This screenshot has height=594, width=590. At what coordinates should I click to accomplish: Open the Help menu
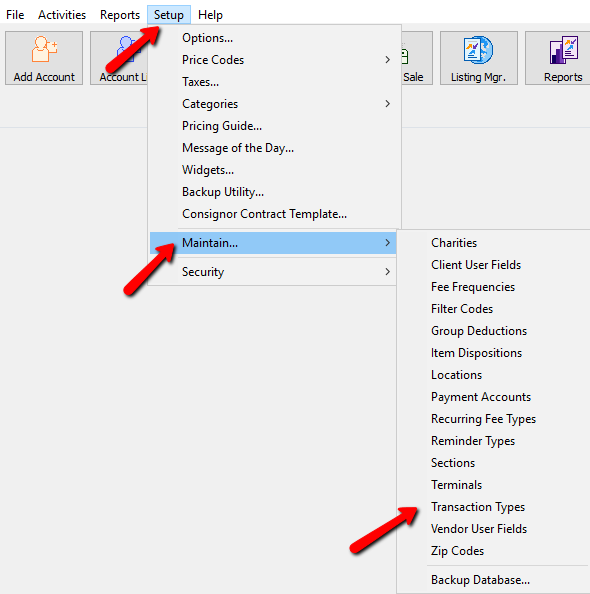click(x=210, y=15)
